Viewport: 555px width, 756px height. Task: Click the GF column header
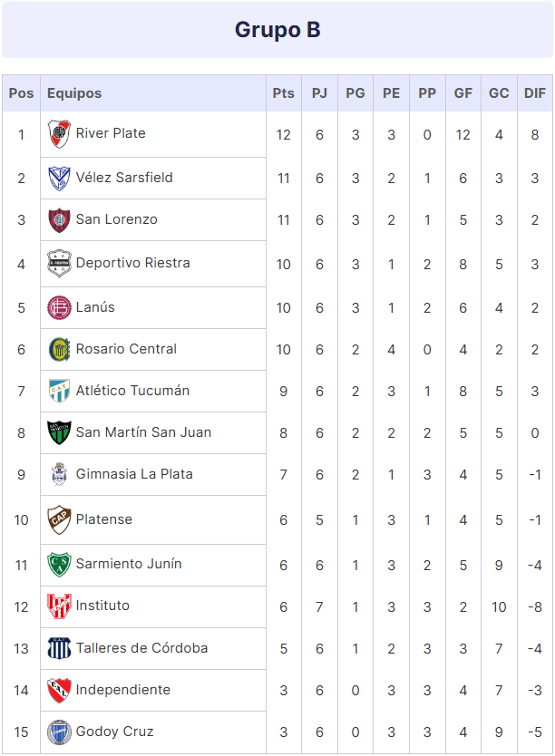pyautogui.click(x=462, y=93)
